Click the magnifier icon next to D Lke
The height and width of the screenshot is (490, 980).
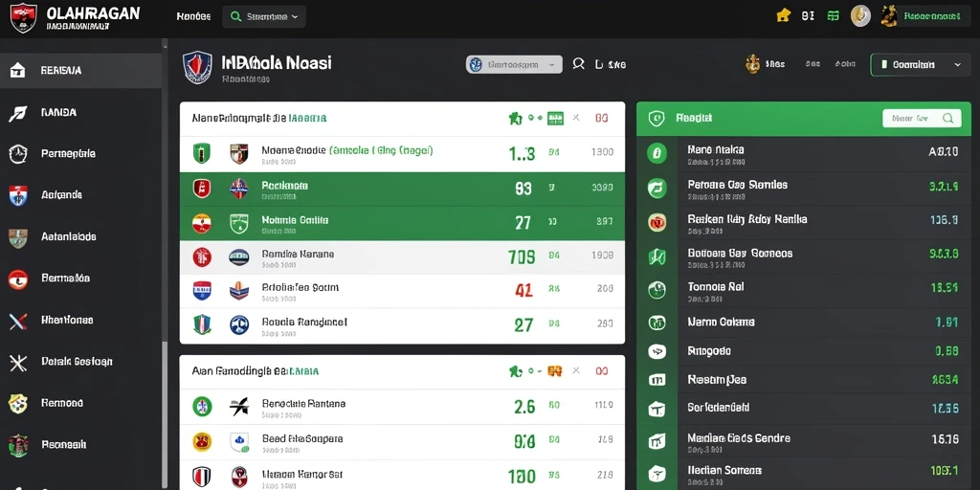point(579,64)
